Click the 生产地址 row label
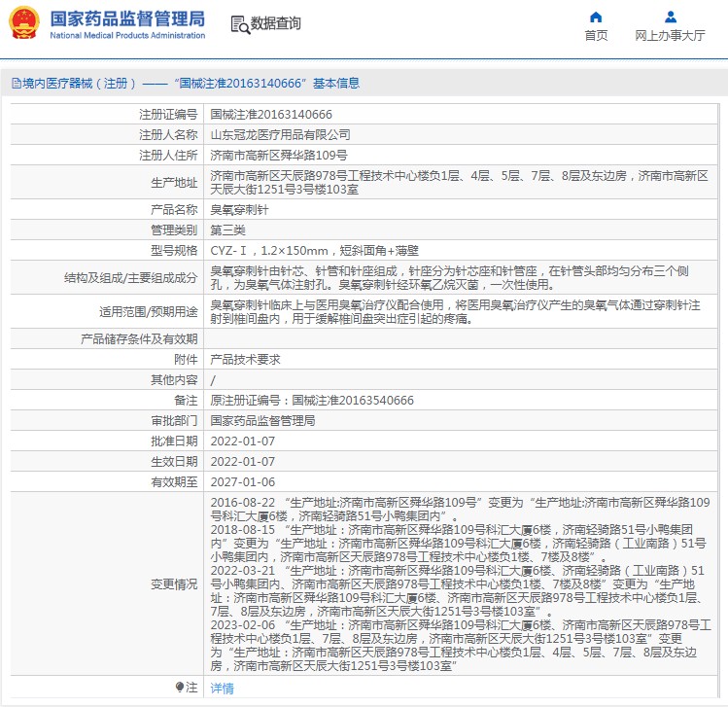 (x=174, y=183)
